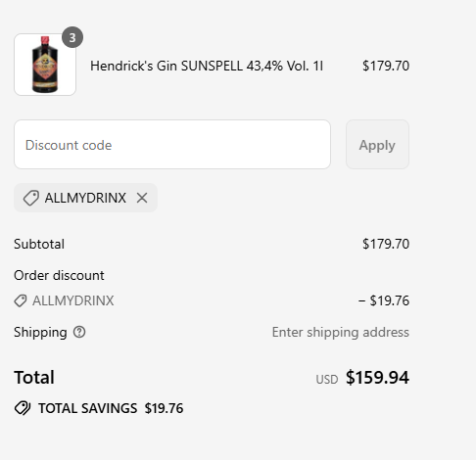This screenshot has width=476, height=460.
Task: Click the Shipping label text
Action: (40, 333)
